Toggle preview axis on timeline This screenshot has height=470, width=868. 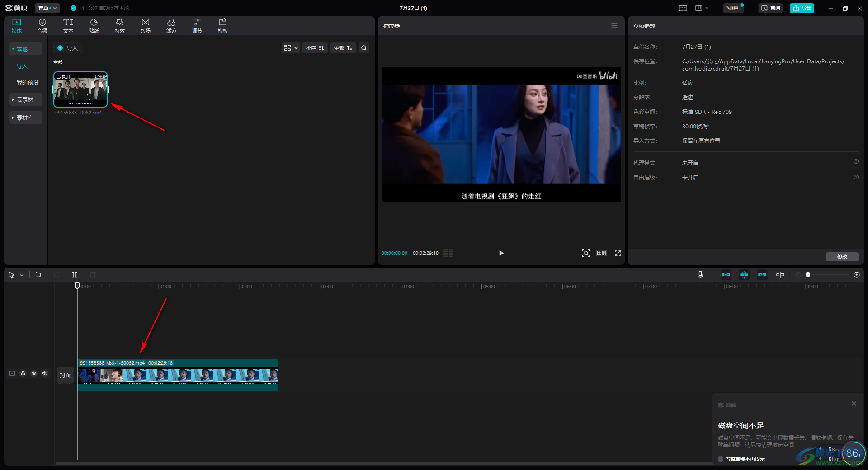(780, 275)
